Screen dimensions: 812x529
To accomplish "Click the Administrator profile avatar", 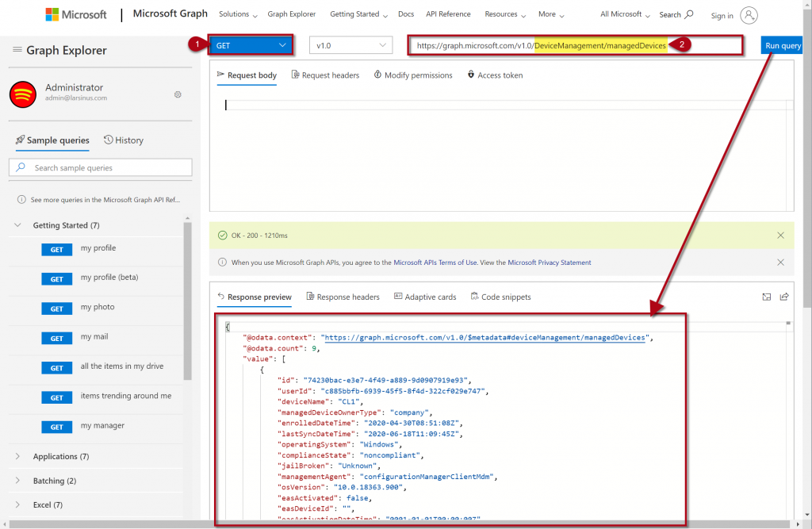I will click(23, 94).
